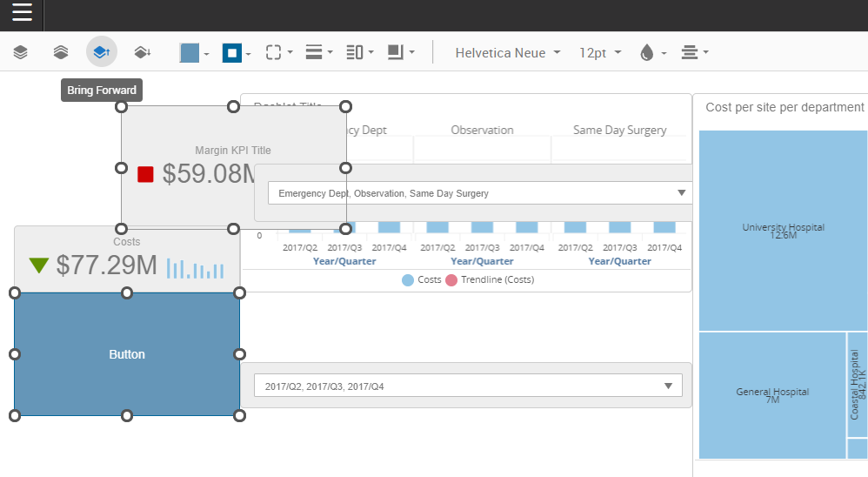The height and width of the screenshot is (477, 868).
Task: Open the hamburger main menu
Action: click(22, 13)
